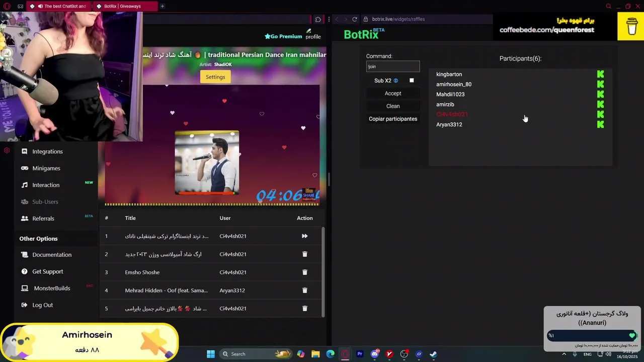Viewport: 644px width, 362px height.
Task: Click Log Out in the sidebar
Action: click(x=42, y=305)
